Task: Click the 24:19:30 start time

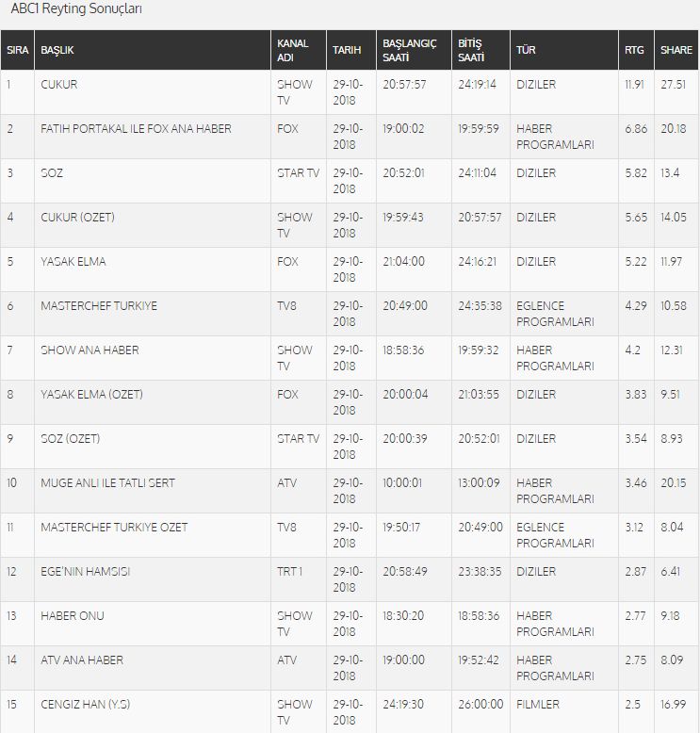Action: click(x=403, y=705)
